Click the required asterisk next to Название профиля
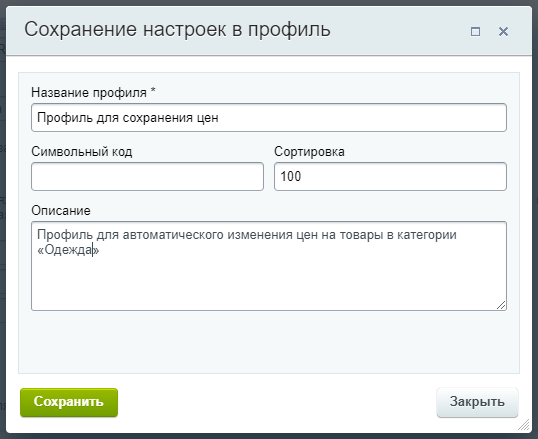This screenshot has height=439, width=538. point(153,91)
